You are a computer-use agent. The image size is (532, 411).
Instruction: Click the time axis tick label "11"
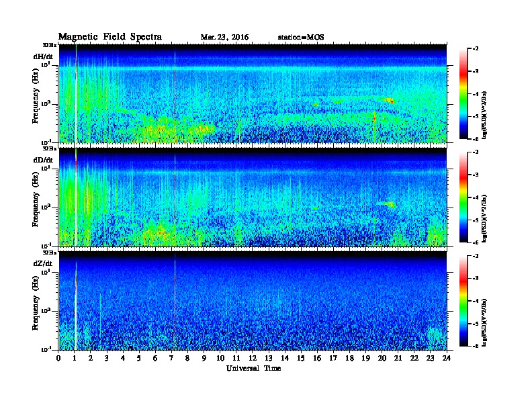tap(236, 358)
